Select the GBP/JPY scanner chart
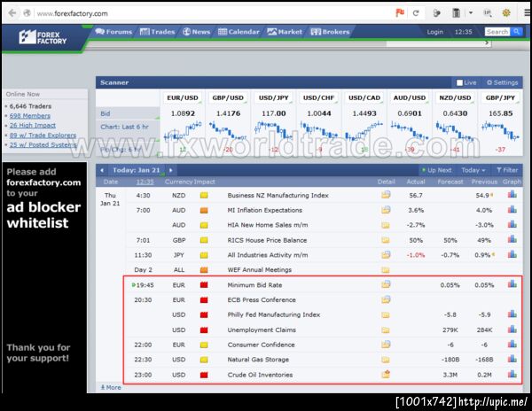The height and width of the screenshot is (411, 532). point(500,131)
